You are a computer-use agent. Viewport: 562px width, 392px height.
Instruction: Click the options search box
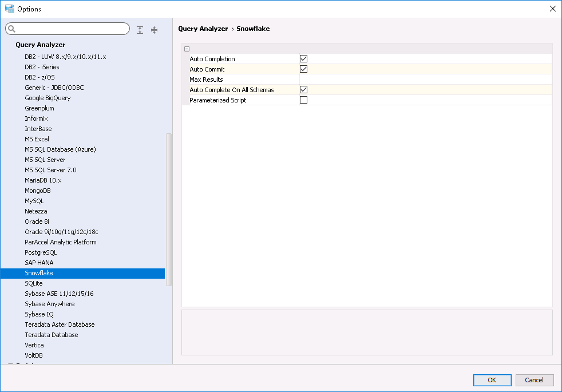(x=72, y=29)
